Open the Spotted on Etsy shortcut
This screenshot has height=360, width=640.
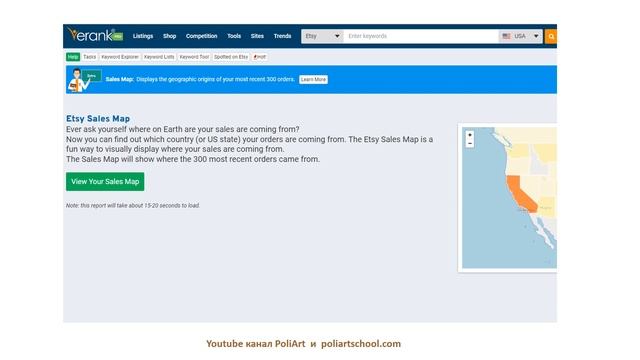[x=231, y=57]
